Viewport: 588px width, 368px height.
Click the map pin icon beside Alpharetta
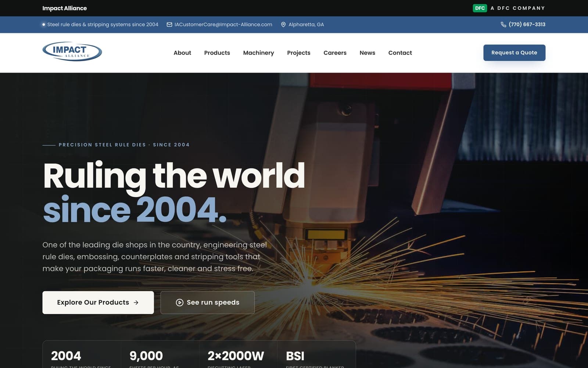[283, 25]
